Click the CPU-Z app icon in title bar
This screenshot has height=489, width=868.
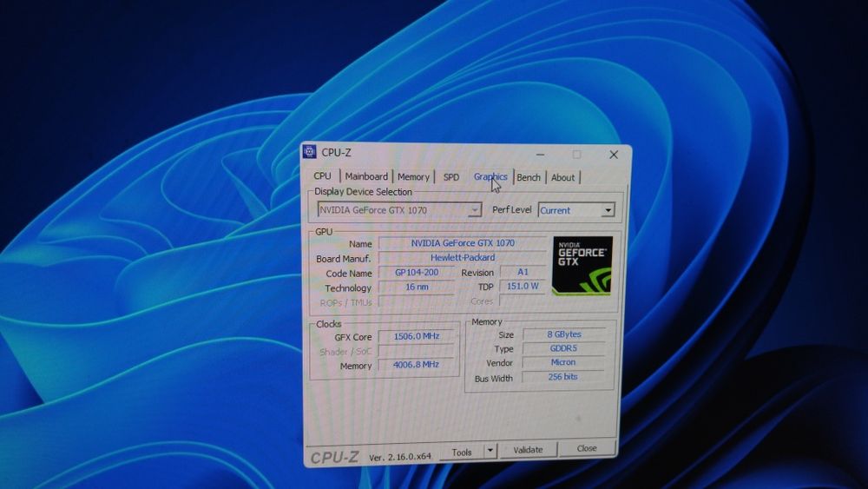coord(310,152)
